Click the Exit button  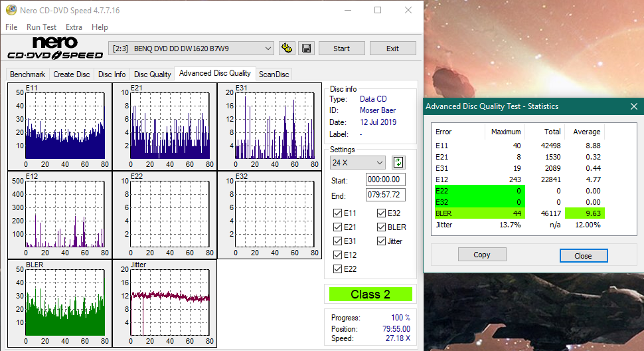point(392,49)
